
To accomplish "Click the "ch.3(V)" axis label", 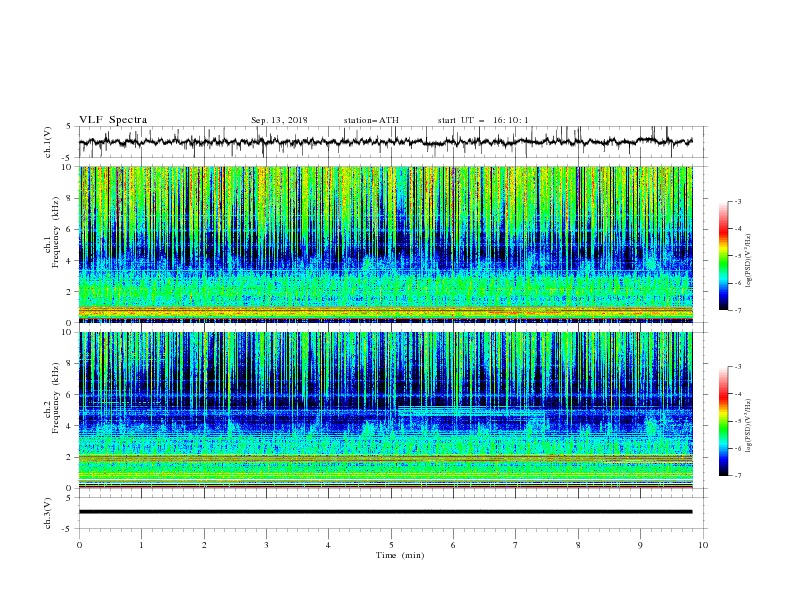I will click(x=48, y=513).
